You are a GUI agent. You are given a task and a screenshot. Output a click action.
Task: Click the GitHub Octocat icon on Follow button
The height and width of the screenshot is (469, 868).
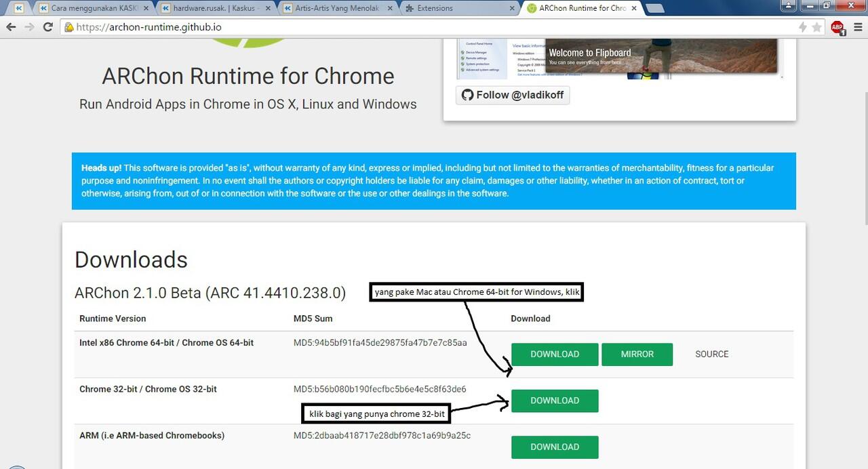pyautogui.click(x=468, y=95)
